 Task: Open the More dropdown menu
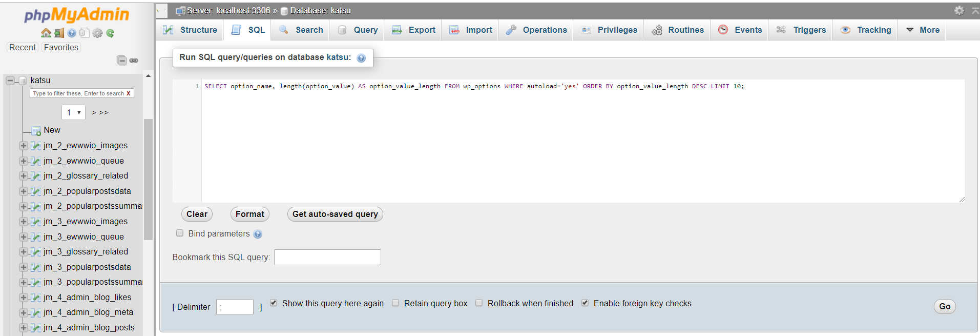pyautogui.click(x=923, y=30)
